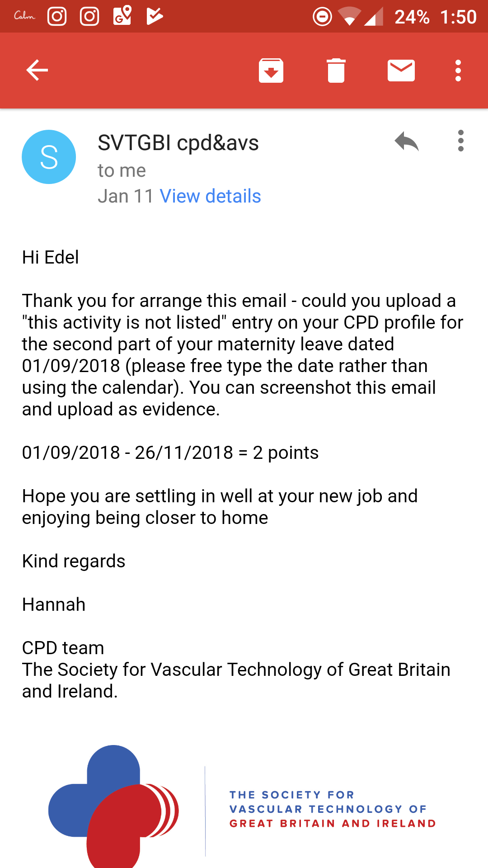Open the View details link
Image resolution: width=488 pixels, height=868 pixels.
coord(211,196)
